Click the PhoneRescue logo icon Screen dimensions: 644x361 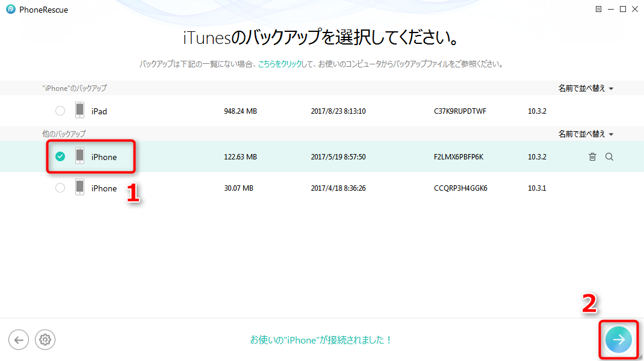[11, 9]
